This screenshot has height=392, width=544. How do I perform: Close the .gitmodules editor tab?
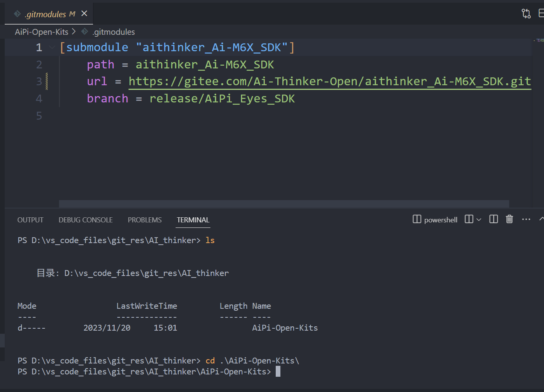click(84, 14)
